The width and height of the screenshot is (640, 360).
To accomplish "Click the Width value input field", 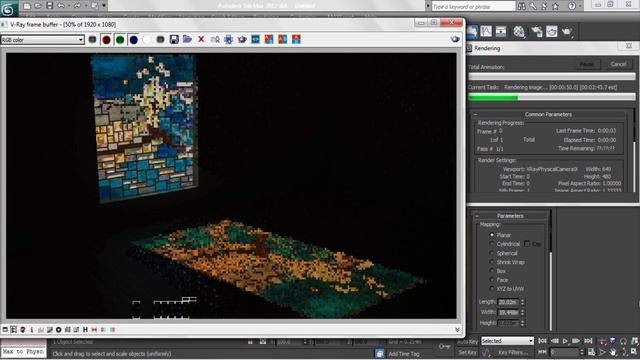I will [508, 312].
